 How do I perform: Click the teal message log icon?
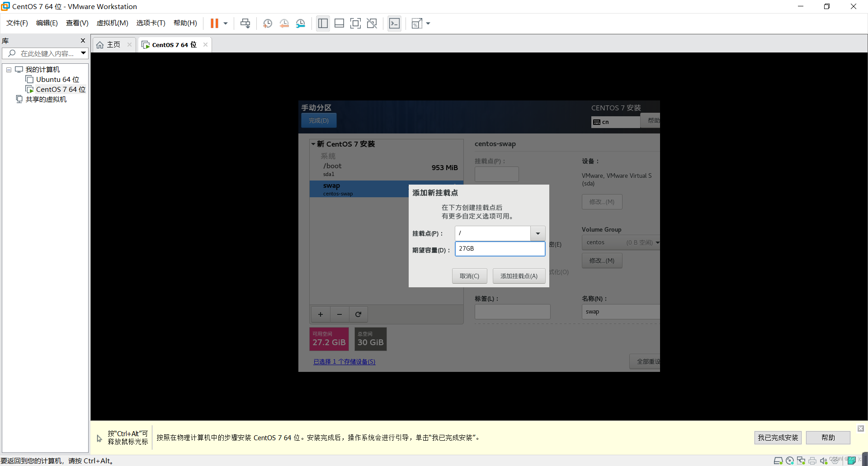852,461
